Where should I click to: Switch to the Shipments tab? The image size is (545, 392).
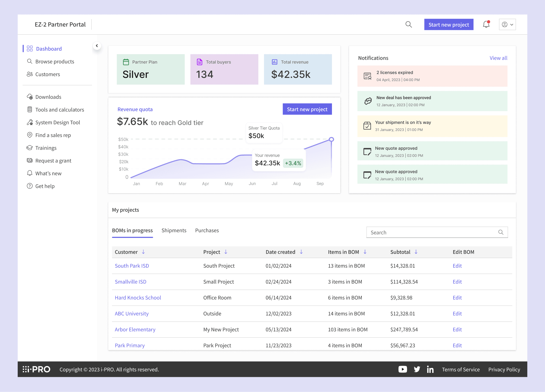tap(174, 231)
